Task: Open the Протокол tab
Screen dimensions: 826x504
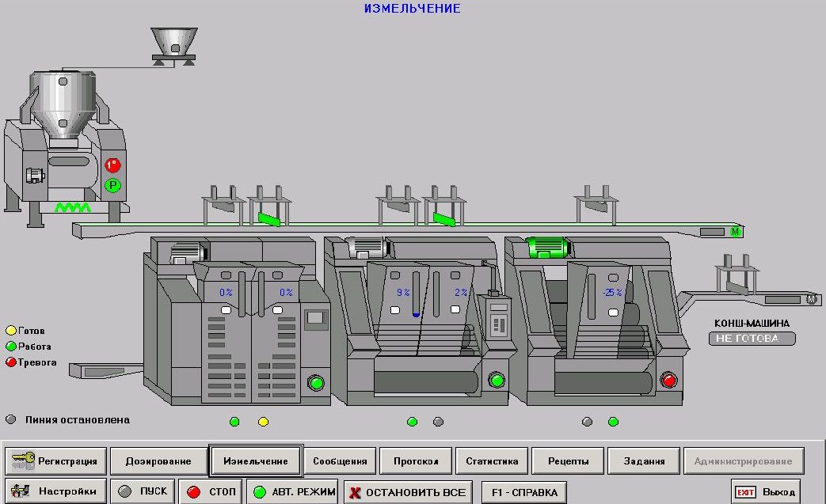Action: tap(416, 460)
